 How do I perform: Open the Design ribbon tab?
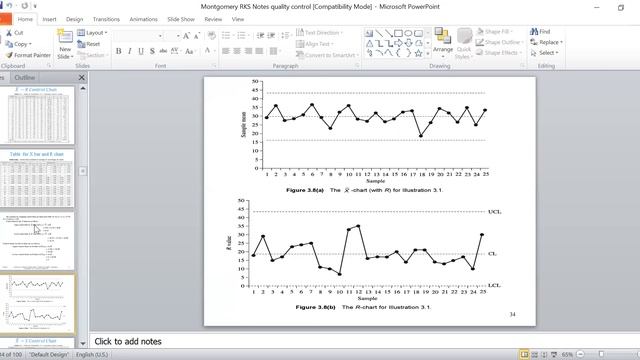(x=74, y=19)
